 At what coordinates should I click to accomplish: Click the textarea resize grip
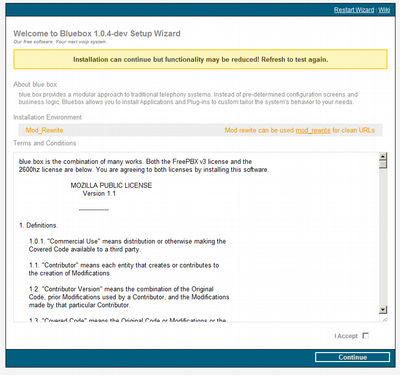[384, 319]
